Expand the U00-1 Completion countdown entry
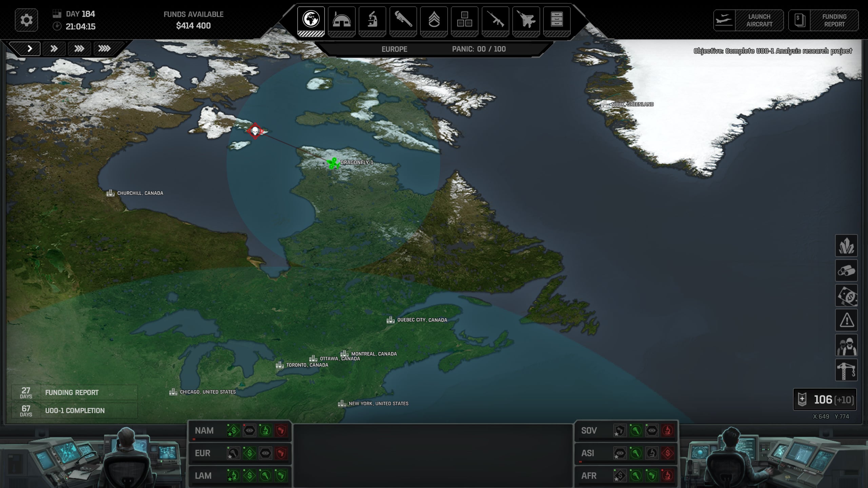868x488 pixels. point(75,410)
